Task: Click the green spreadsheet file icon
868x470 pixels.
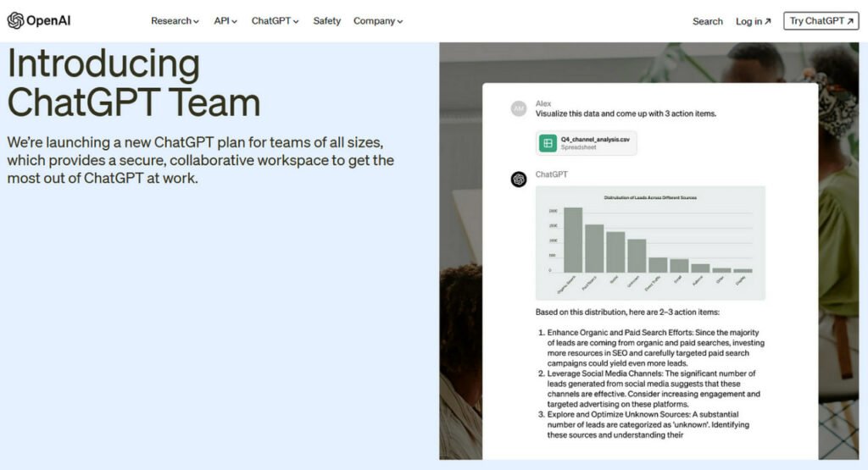Action: point(548,143)
